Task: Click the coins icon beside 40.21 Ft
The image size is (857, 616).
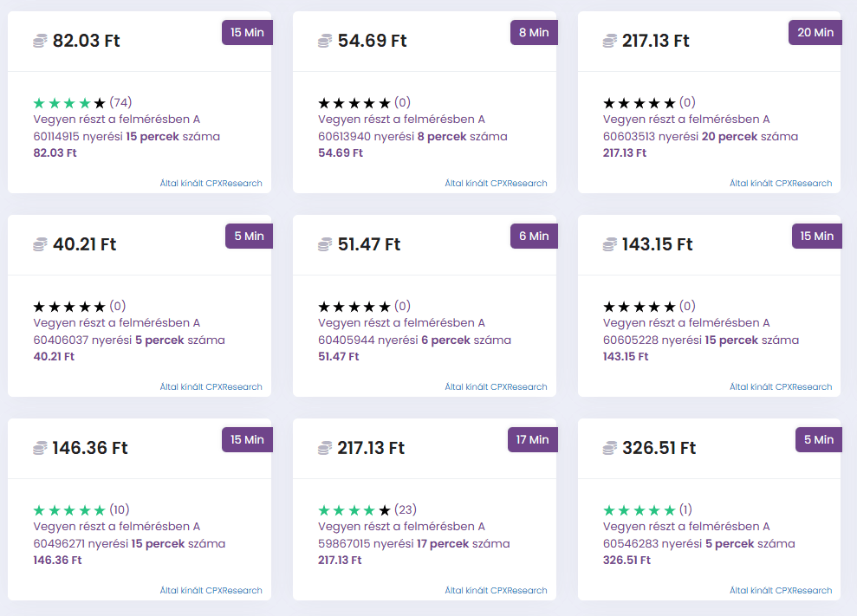Action: tap(40, 244)
